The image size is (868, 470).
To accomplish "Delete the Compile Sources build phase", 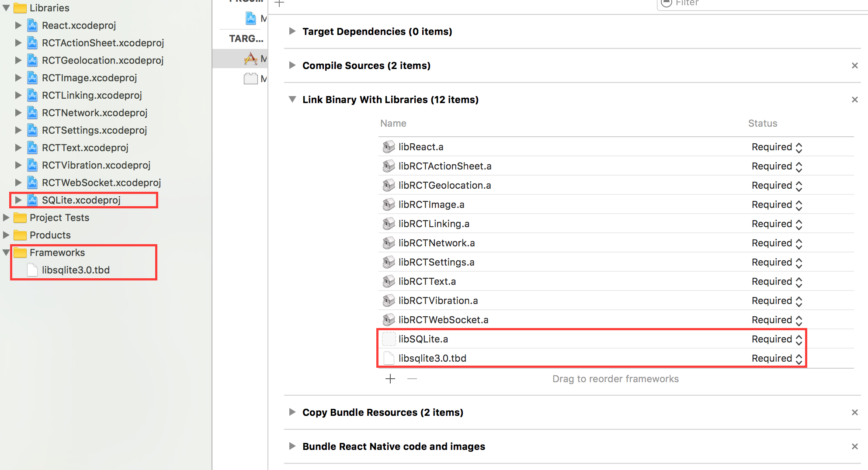I will [x=855, y=66].
